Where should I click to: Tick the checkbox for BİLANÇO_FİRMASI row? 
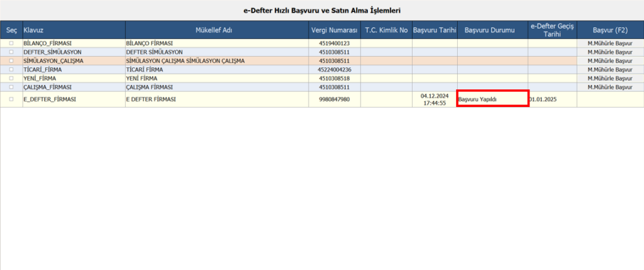coord(11,43)
